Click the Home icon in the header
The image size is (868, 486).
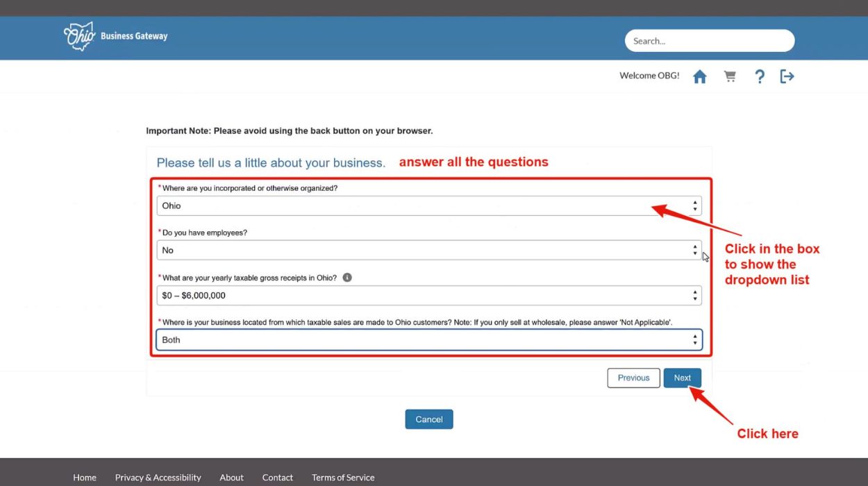point(700,76)
